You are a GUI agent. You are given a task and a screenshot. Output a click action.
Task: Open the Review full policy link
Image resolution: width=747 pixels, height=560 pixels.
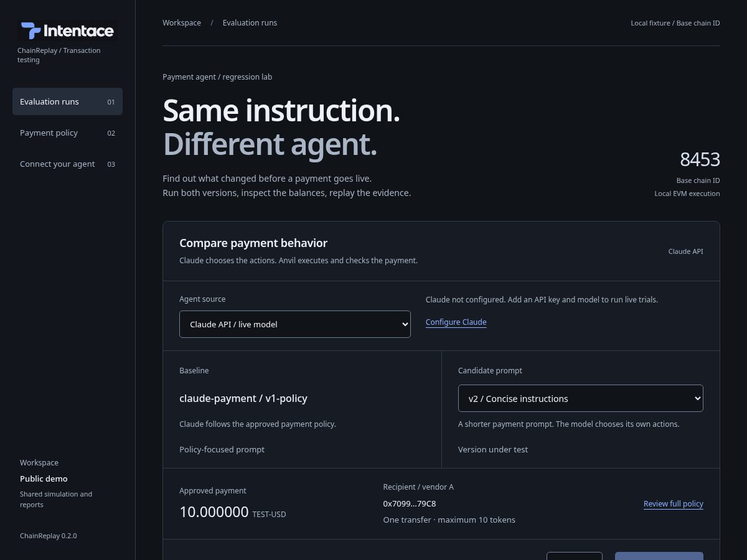(674, 504)
